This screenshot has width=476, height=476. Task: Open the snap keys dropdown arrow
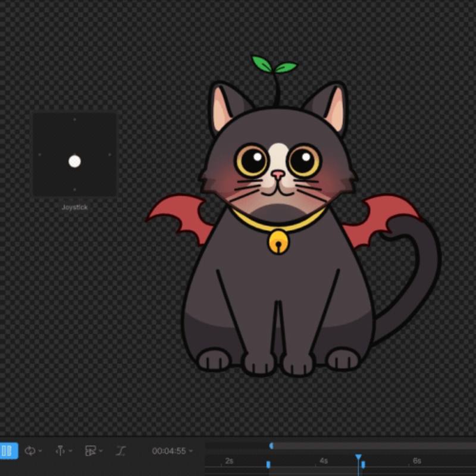click(x=70, y=451)
